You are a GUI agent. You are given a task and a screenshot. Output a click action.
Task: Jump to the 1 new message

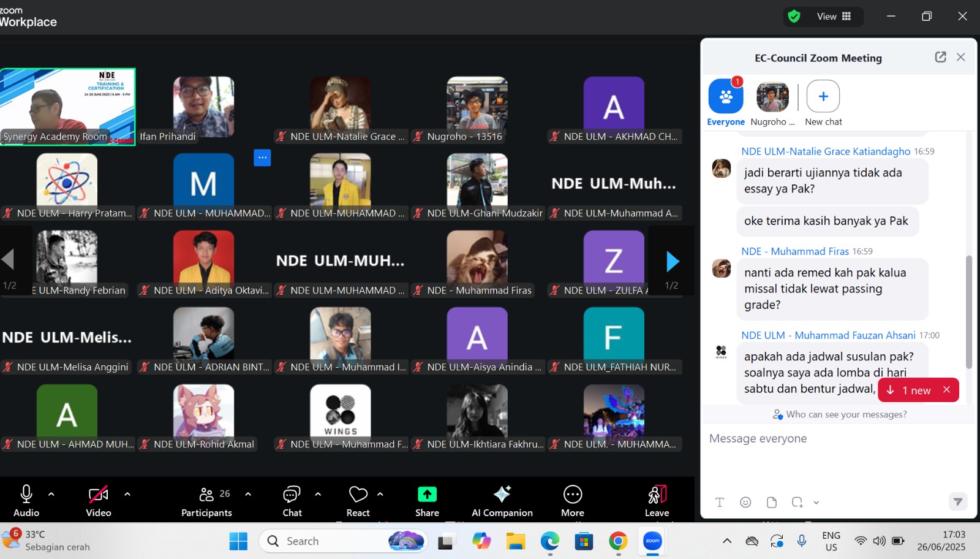point(911,390)
